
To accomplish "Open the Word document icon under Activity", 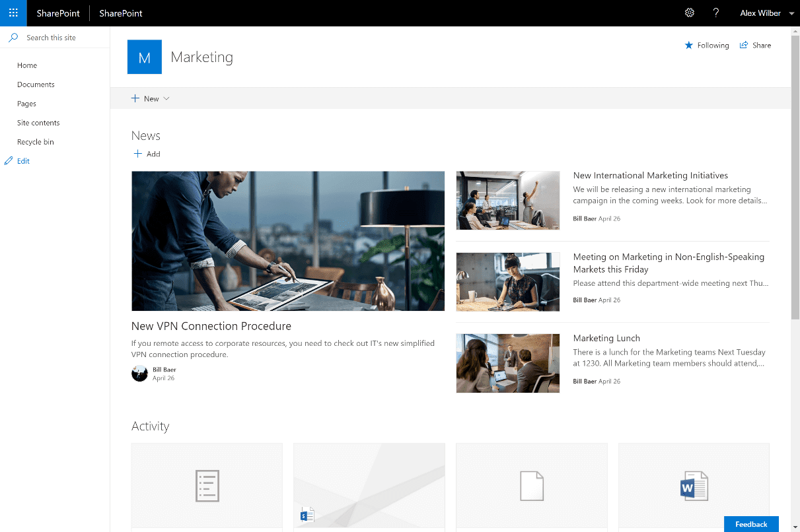I will tap(694, 486).
